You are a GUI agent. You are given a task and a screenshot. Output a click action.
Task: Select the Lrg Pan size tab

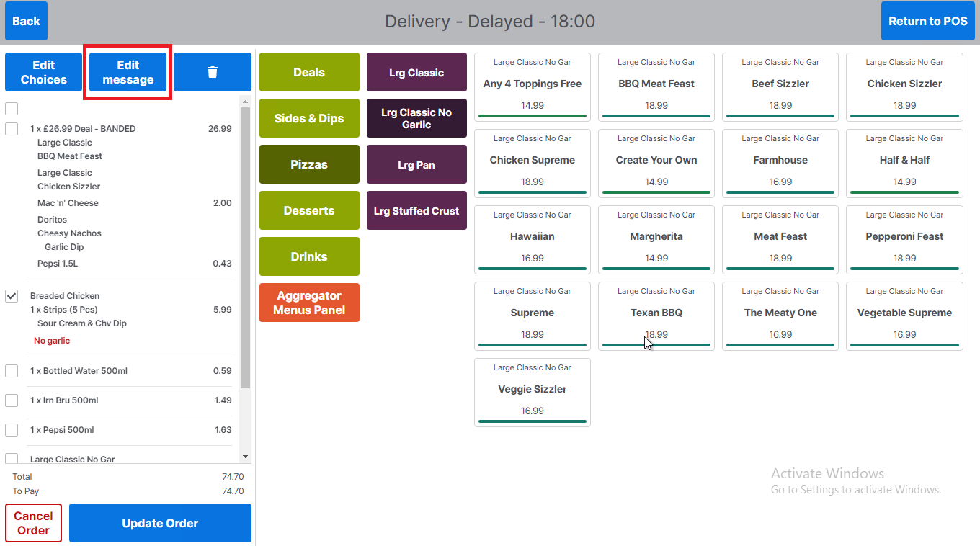416,164
